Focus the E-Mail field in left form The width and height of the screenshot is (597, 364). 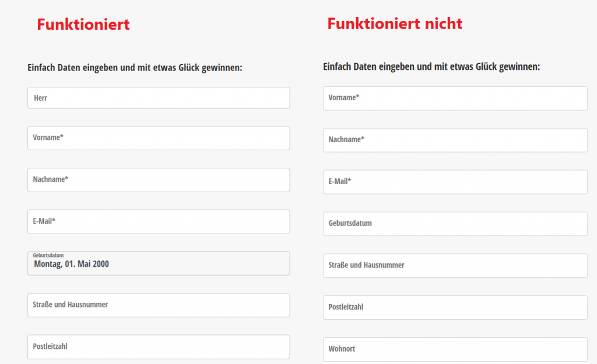pos(159,222)
